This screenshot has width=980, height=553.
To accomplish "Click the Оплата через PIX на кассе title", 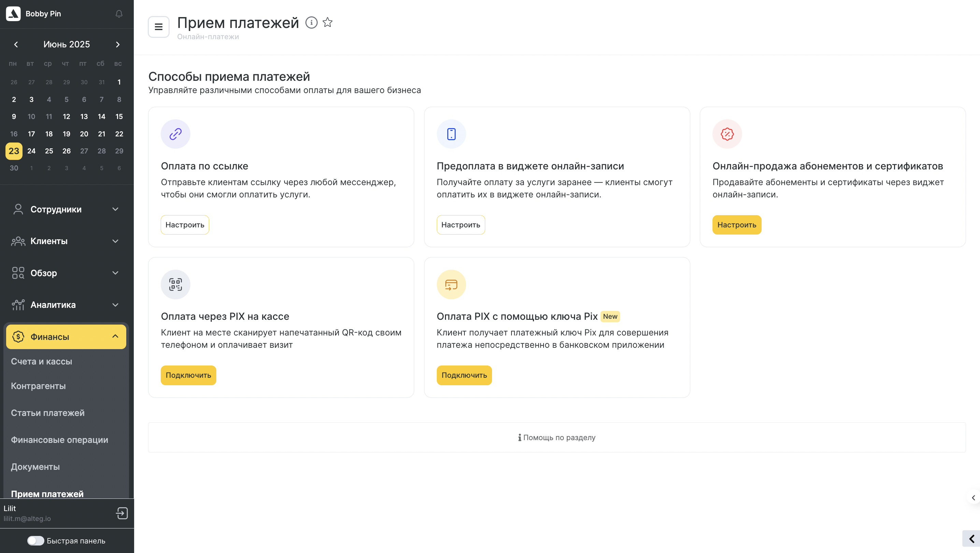I will click(225, 316).
